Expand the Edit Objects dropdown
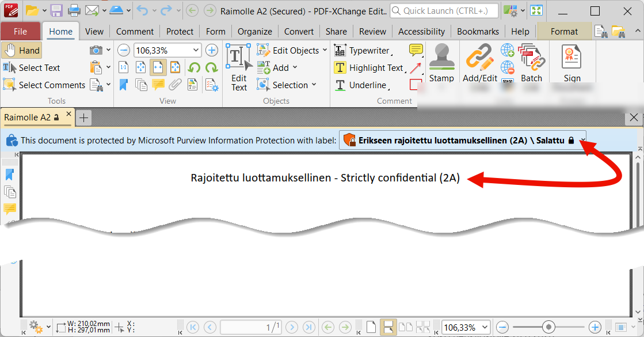This screenshot has width=644, height=337. (x=325, y=50)
